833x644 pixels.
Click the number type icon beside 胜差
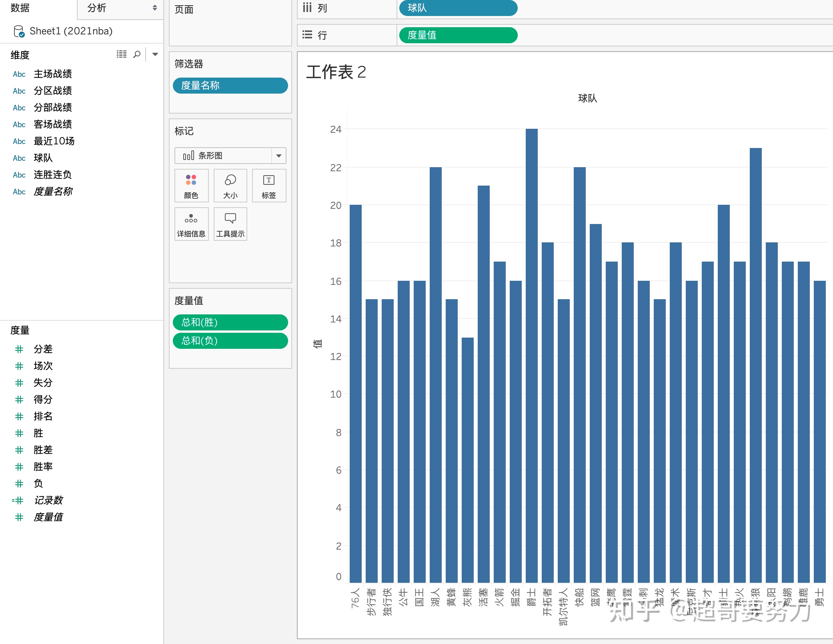(19, 450)
